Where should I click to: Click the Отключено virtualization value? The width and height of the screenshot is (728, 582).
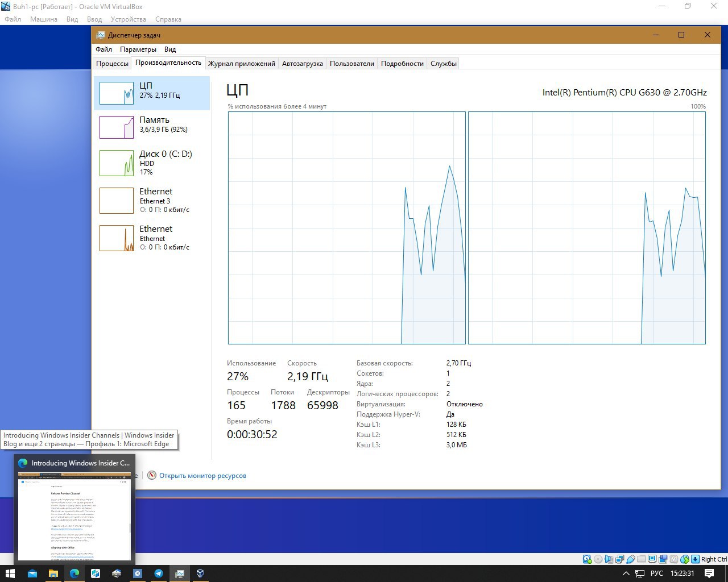[465, 404]
